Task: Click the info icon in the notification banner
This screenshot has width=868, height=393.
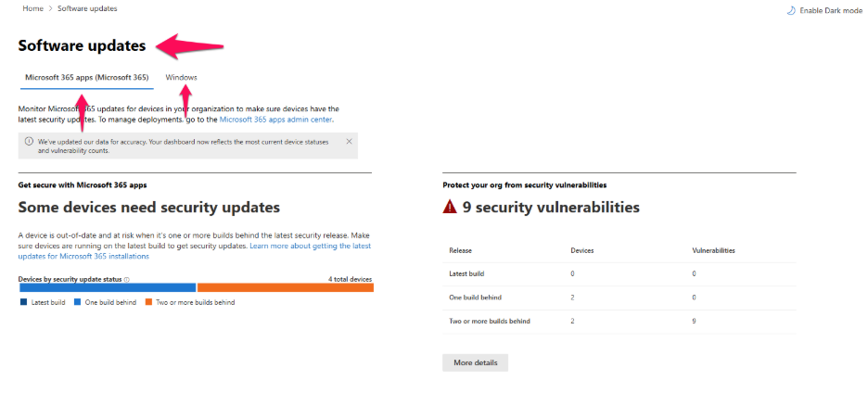Action: (29, 142)
